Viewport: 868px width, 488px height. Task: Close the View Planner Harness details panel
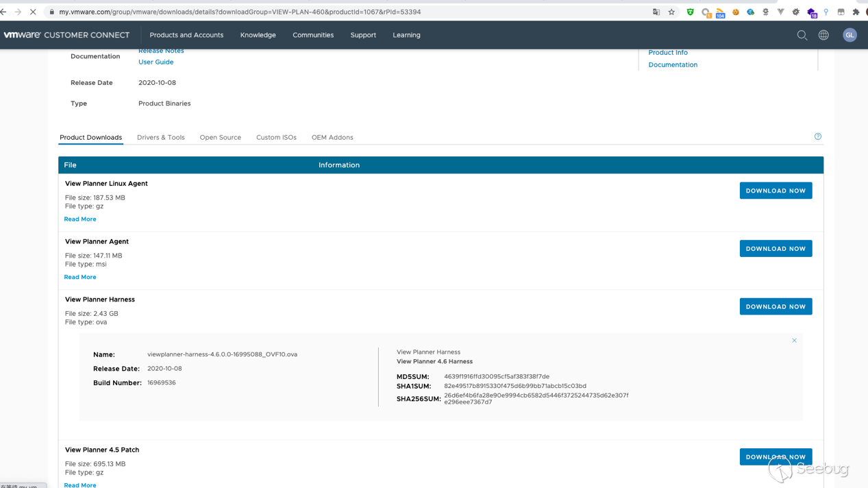(794, 341)
